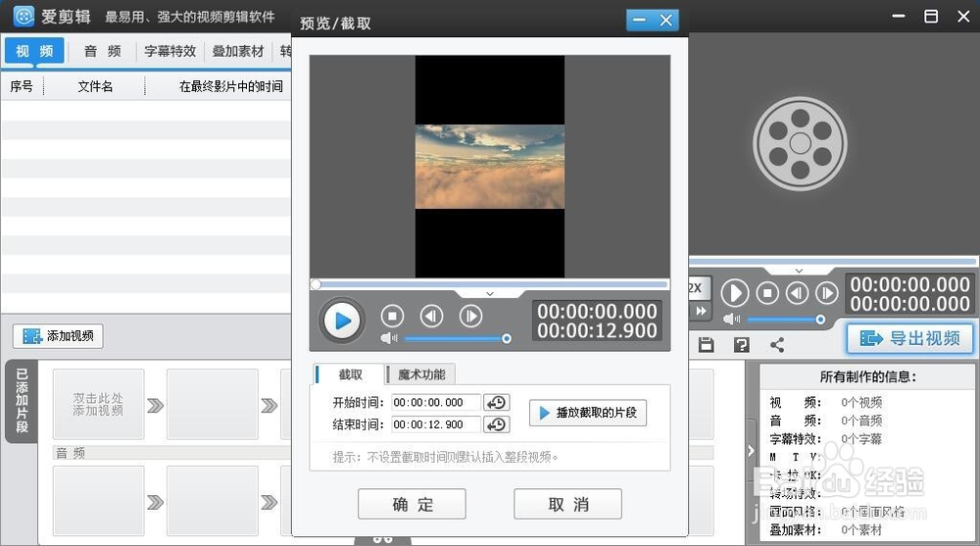
Task: Step forward one frame in preview dialog
Action: (470, 317)
